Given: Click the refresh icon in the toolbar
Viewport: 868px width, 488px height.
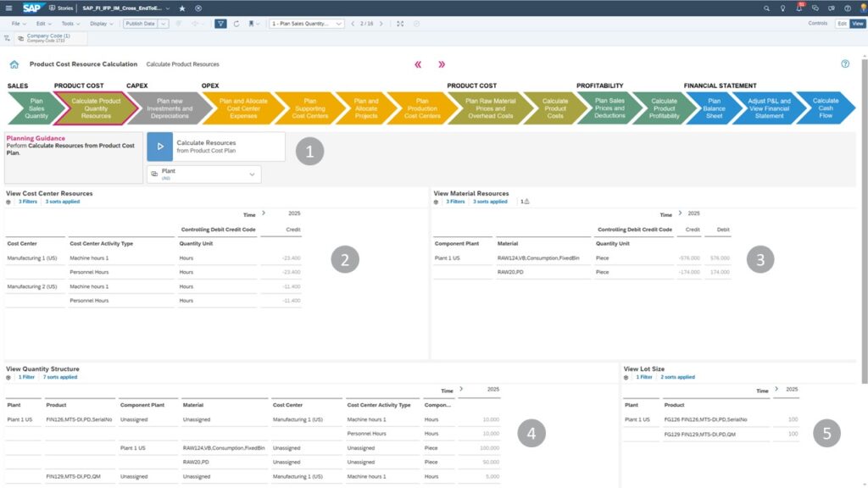Looking at the screenshot, I should coord(236,24).
